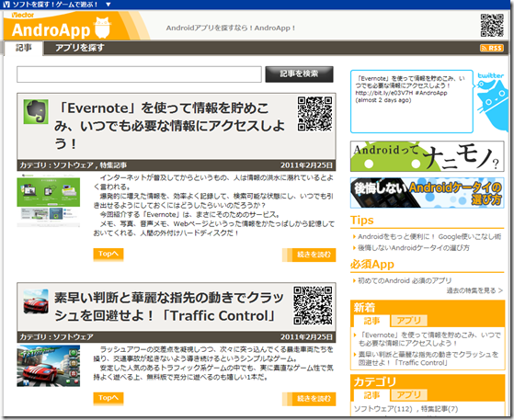This screenshot has width=514, height=420.
Task: Focus the article search field
Action: (139, 74)
